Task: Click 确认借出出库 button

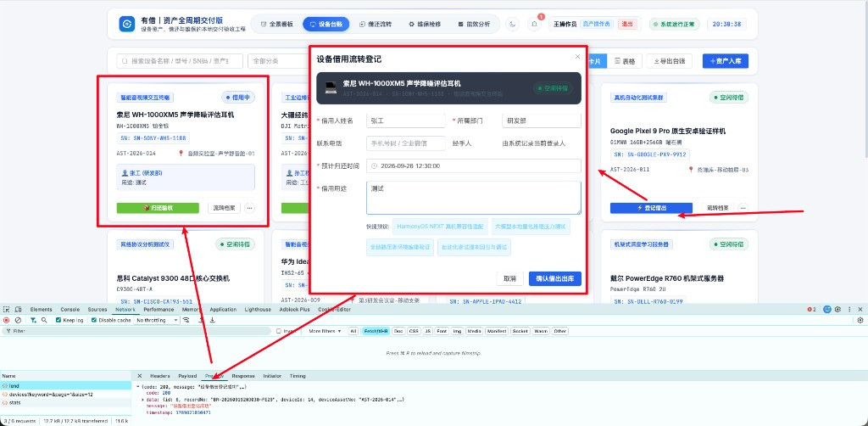Action: coord(554,278)
